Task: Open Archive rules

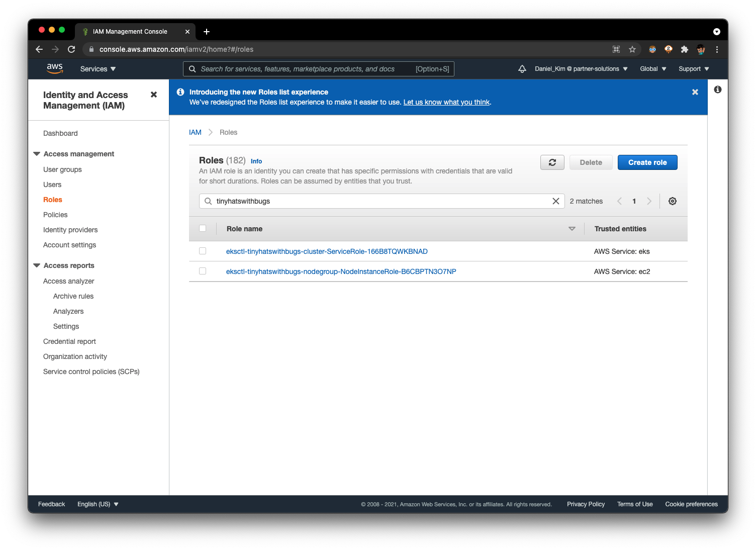Action: pyautogui.click(x=73, y=296)
